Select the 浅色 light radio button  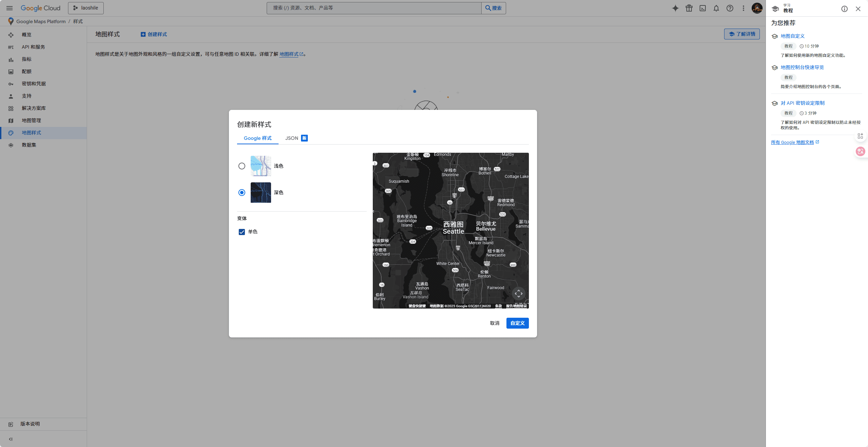tap(242, 166)
